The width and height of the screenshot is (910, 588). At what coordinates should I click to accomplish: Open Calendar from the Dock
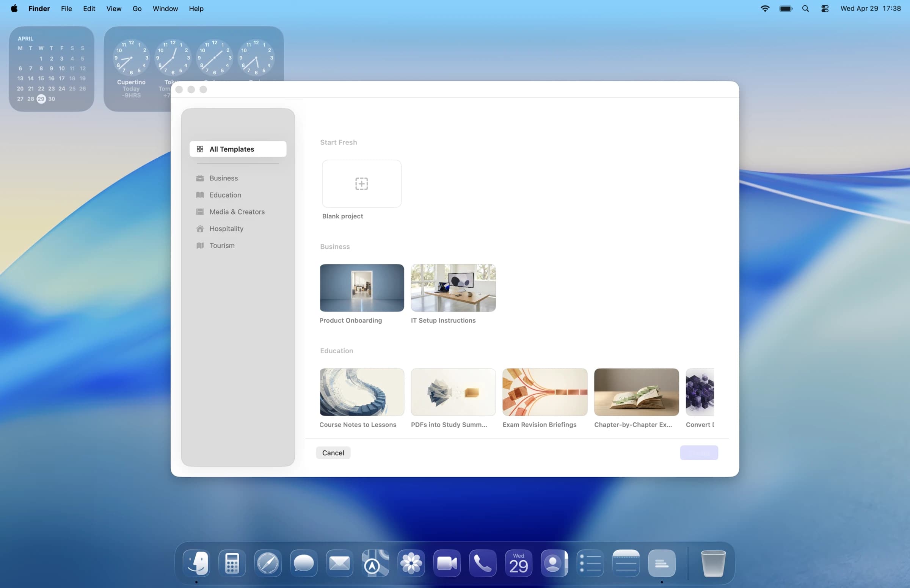click(519, 563)
